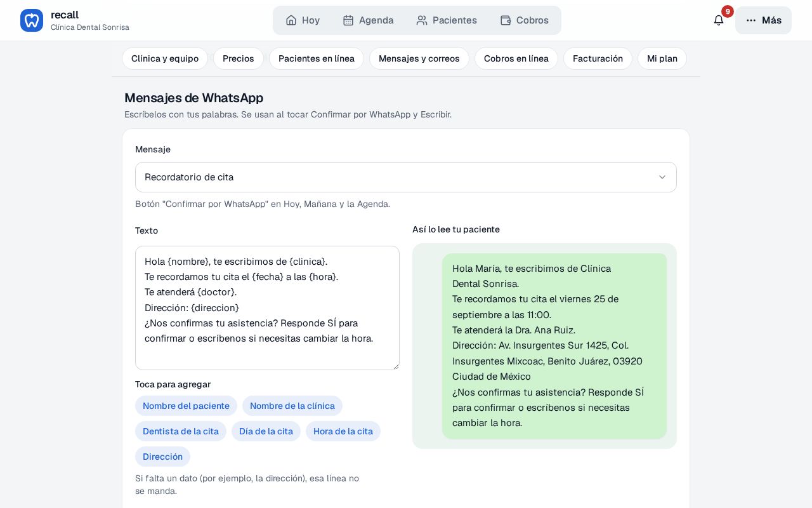The height and width of the screenshot is (508, 812).
Task: Open Mensajes y correos settings
Action: click(x=419, y=58)
